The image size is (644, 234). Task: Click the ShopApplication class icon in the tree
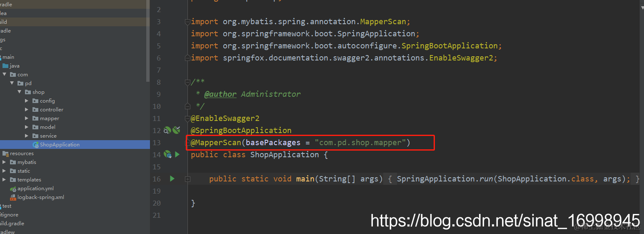point(35,145)
